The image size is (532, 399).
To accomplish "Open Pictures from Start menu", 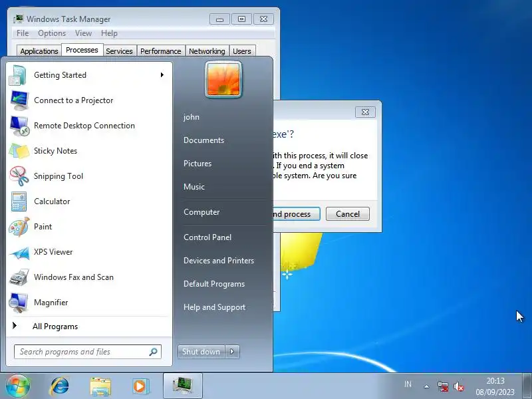I will tap(198, 163).
